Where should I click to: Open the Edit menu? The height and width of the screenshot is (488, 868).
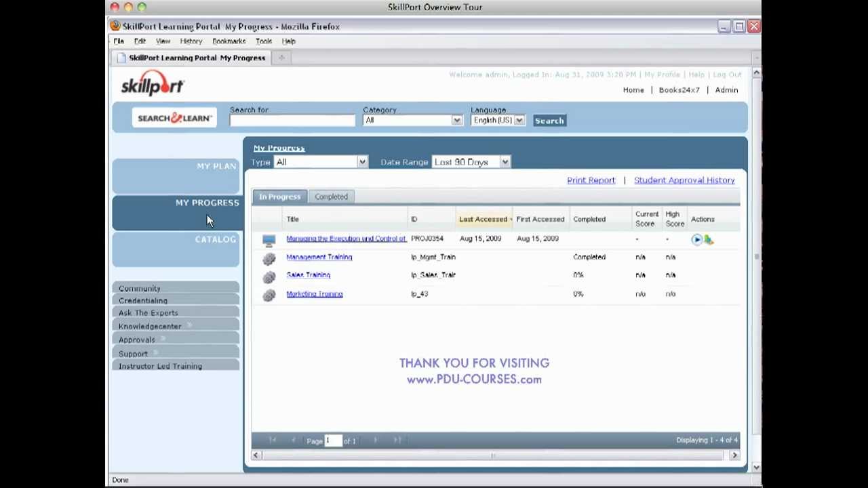(x=140, y=41)
